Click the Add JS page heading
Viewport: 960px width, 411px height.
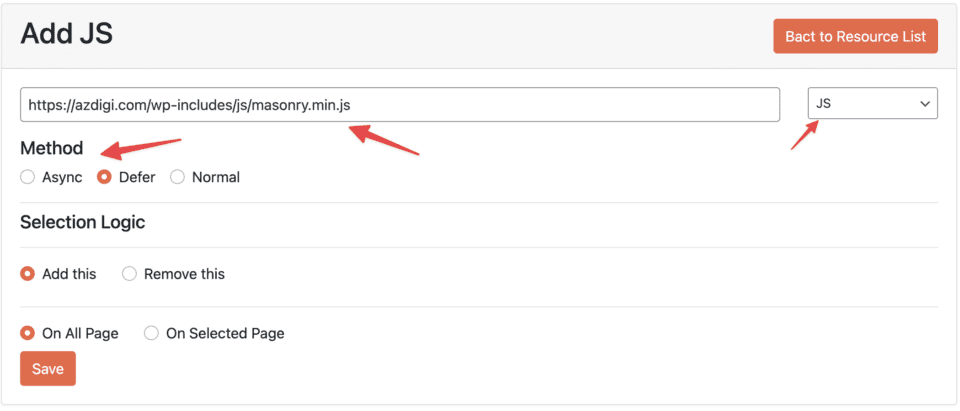point(66,34)
